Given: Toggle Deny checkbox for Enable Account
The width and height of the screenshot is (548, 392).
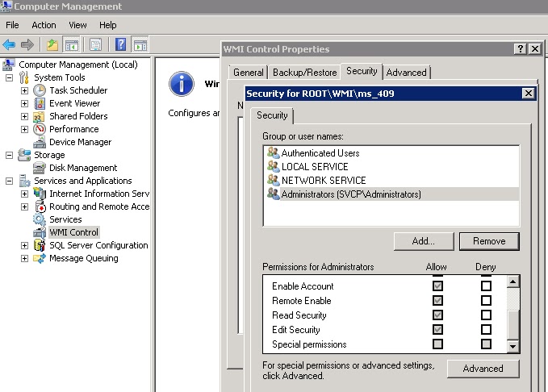Looking at the screenshot, I should click(x=486, y=286).
